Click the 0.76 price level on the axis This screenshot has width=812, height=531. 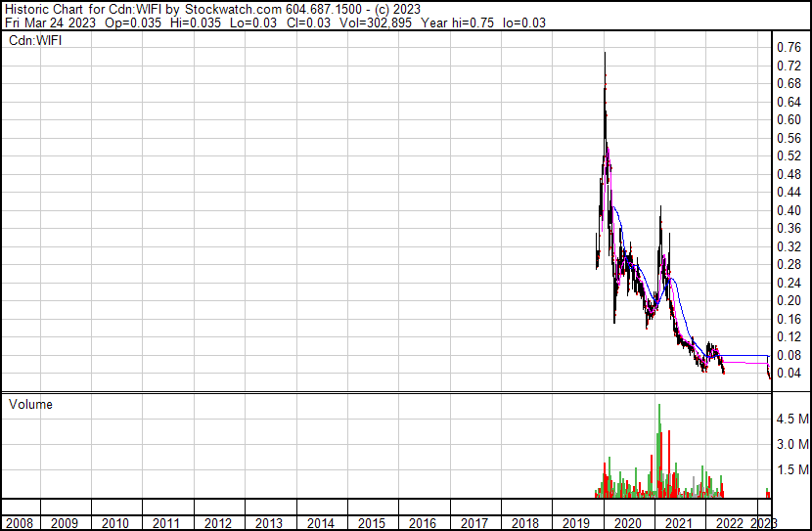788,48
